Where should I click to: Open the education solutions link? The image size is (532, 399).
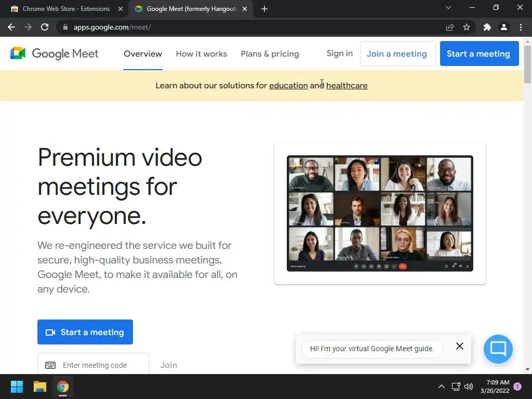pyautogui.click(x=288, y=86)
